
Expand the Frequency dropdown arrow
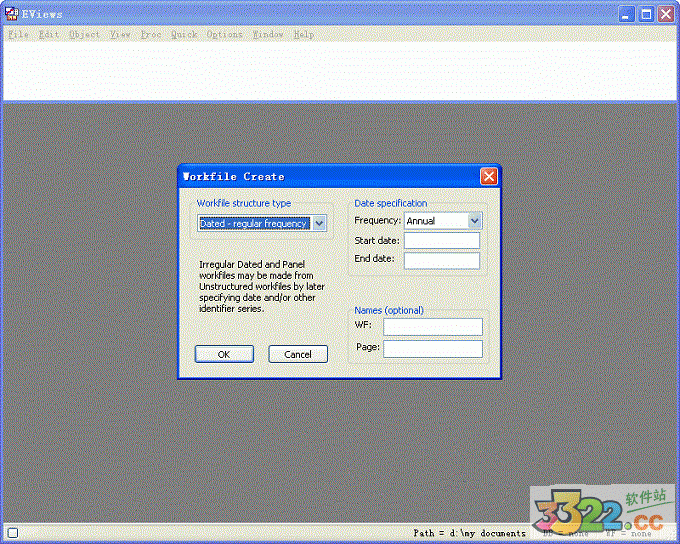[x=474, y=221]
